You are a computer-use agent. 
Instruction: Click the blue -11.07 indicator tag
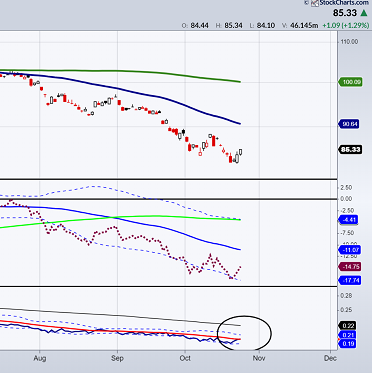(x=350, y=250)
